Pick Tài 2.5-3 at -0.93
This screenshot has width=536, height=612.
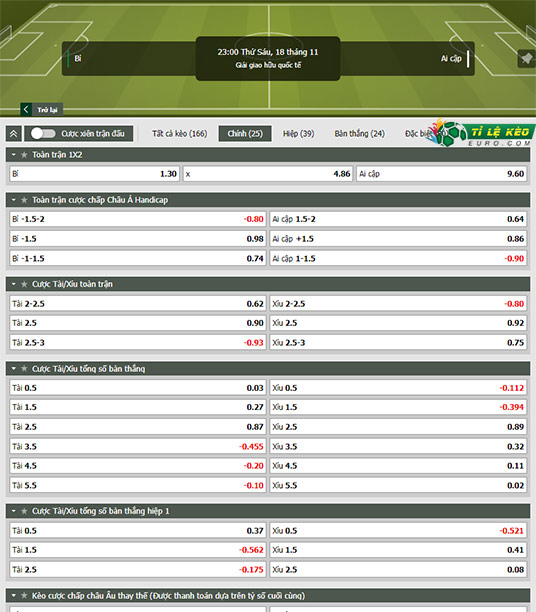click(x=137, y=343)
